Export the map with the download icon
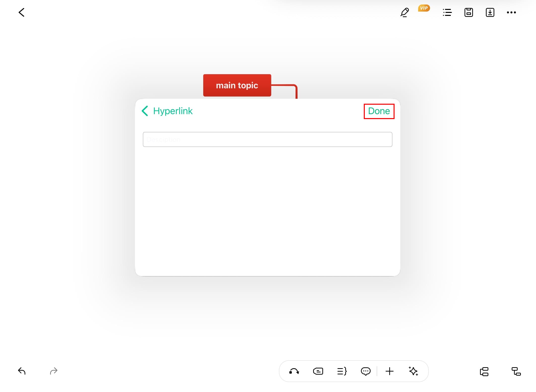The image size is (536, 392). coord(490,12)
